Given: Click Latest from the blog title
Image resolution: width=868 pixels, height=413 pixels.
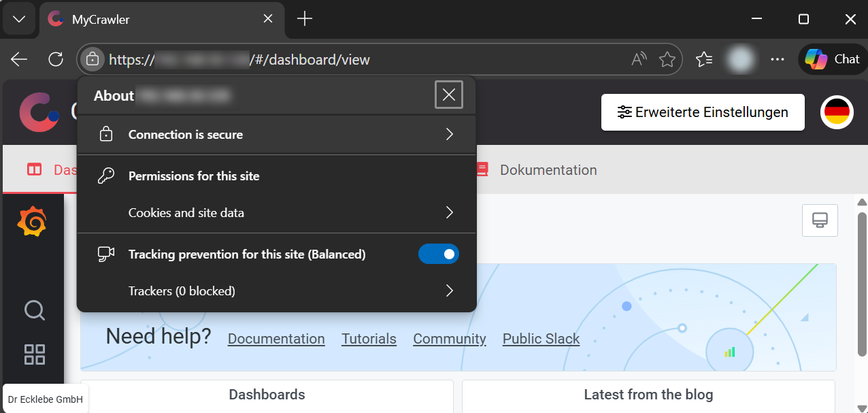Looking at the screenshot, I should point(648,395).
